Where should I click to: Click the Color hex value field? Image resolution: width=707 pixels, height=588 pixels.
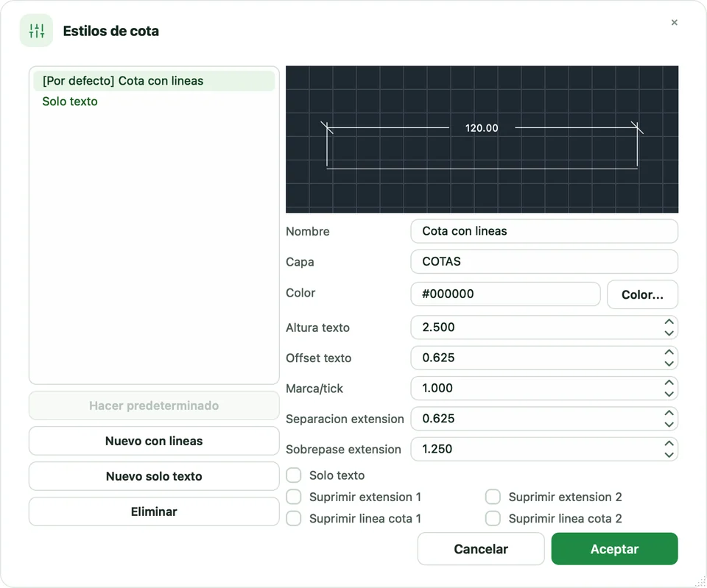pyautogui.click(x=505, y=294)
